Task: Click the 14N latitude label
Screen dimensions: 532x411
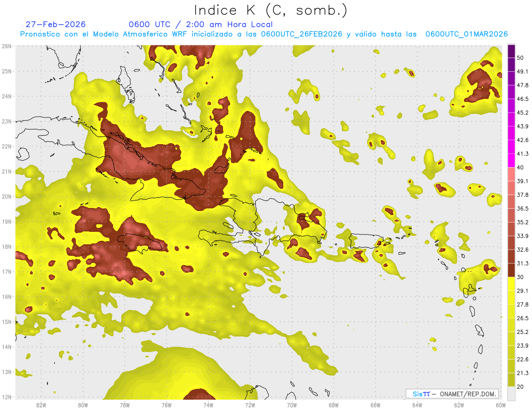Action: [x=6, y=347]
